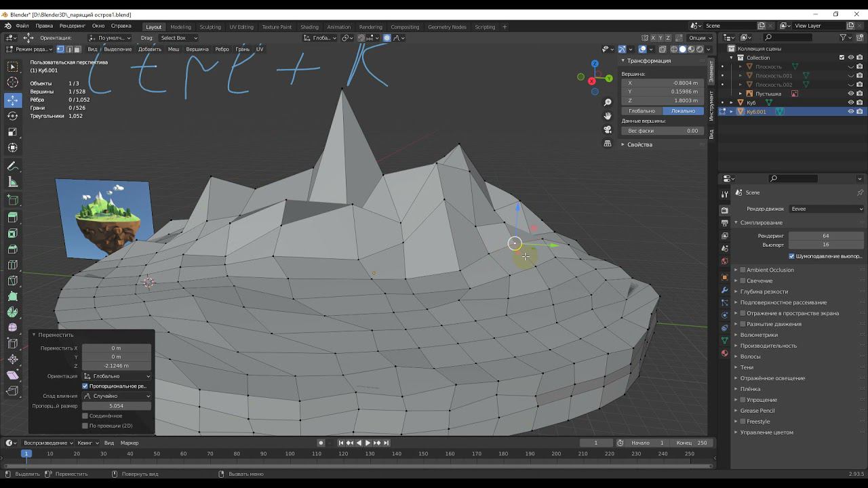The image size is (868, 488).
Task: Enable the Свечение checkbox
Action: click(743, 281)
